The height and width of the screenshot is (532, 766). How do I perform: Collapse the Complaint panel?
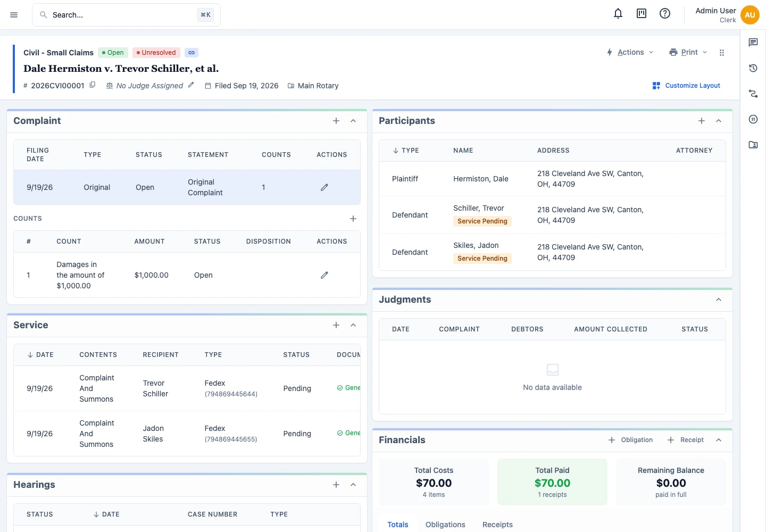353,121
